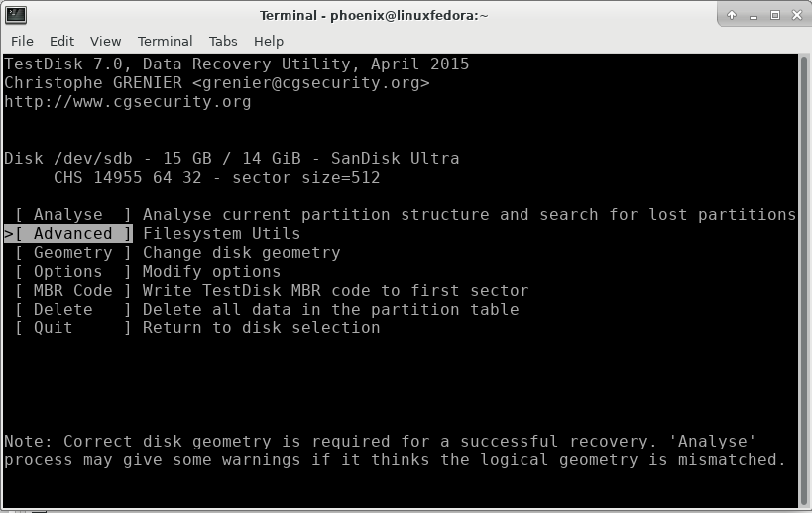Select the highlighted Advanced option

73,234
